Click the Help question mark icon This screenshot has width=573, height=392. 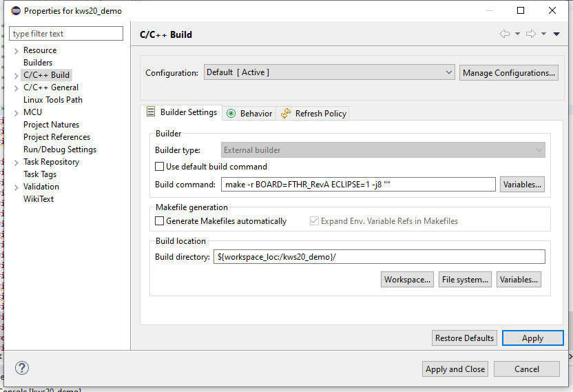coord(22,368)
